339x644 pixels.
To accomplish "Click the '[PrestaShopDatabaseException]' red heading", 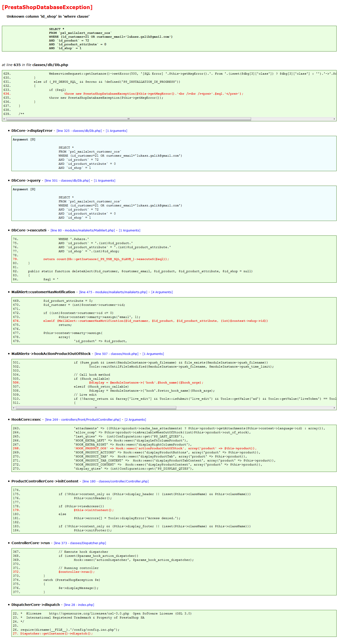I will [x=47, y=7].
